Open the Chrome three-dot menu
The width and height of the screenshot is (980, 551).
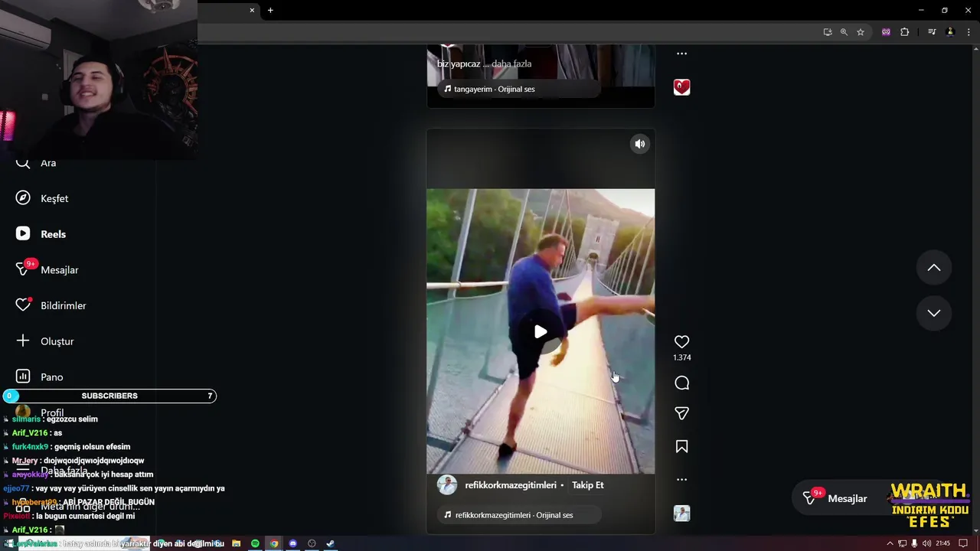tap(969, 32)
